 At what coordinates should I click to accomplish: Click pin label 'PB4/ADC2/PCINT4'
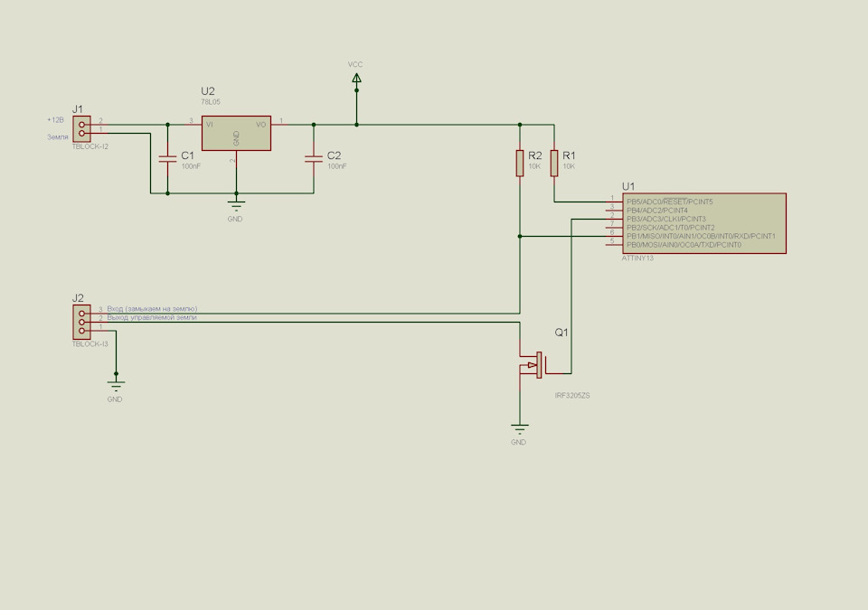[x=657, y=211]
